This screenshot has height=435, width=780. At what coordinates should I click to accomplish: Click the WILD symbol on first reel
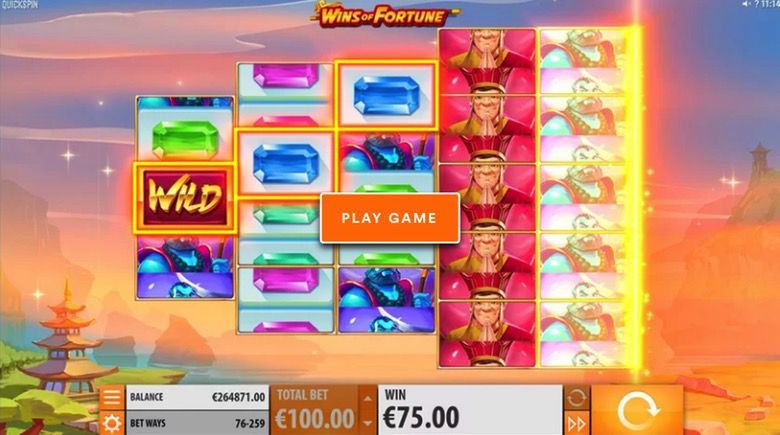pyautogui.click(x=185, y=198)
